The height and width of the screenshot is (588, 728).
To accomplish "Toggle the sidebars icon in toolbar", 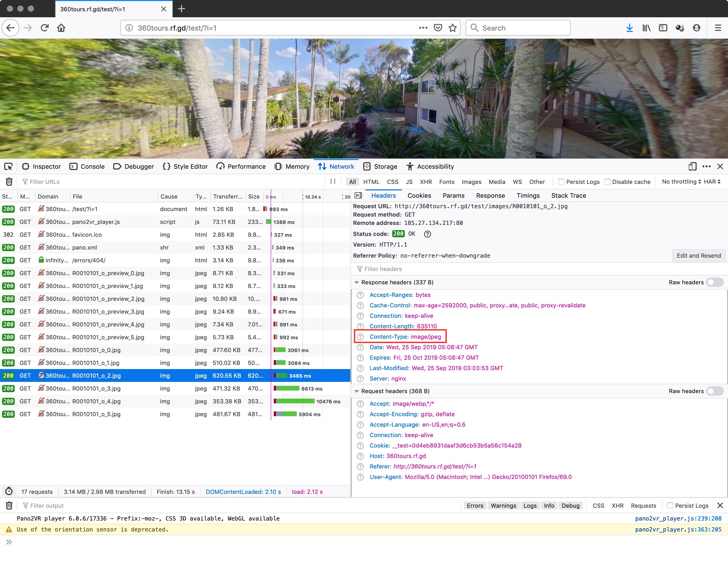I will [663, 28].
